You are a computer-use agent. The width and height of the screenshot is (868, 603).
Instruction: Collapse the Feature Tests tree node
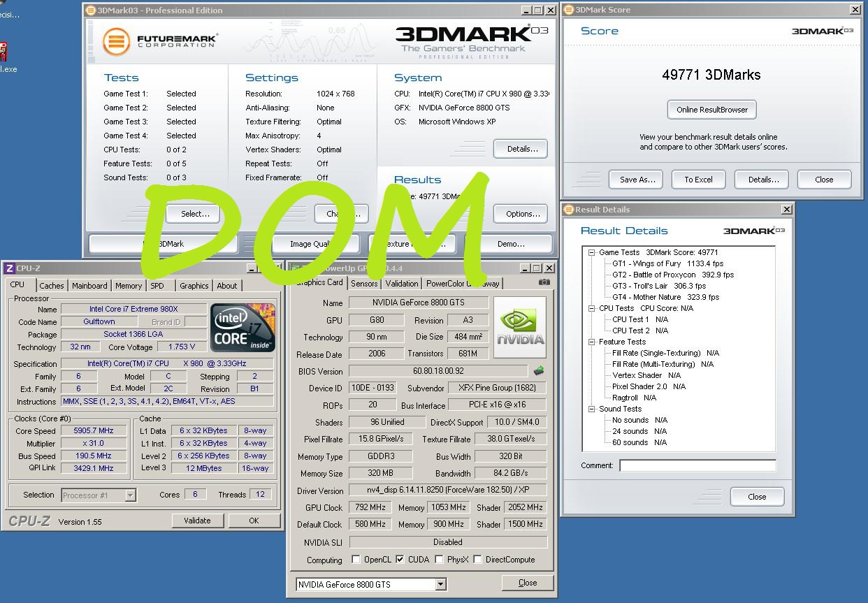(591, 342)
